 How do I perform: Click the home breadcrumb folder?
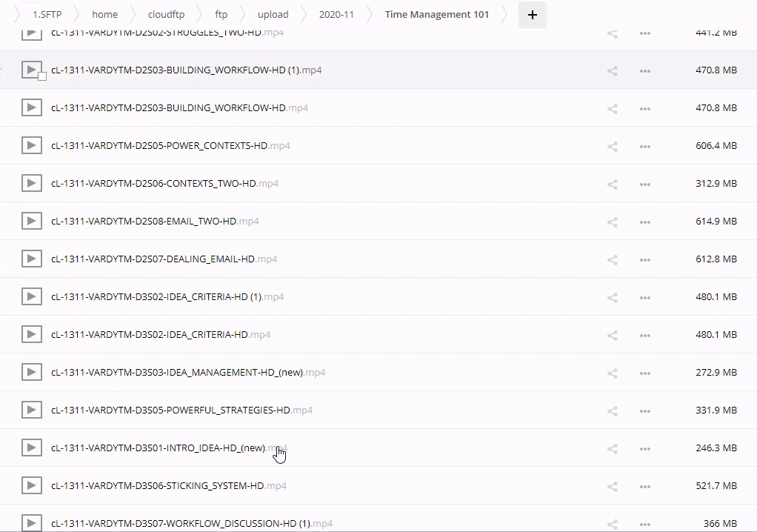104,14
